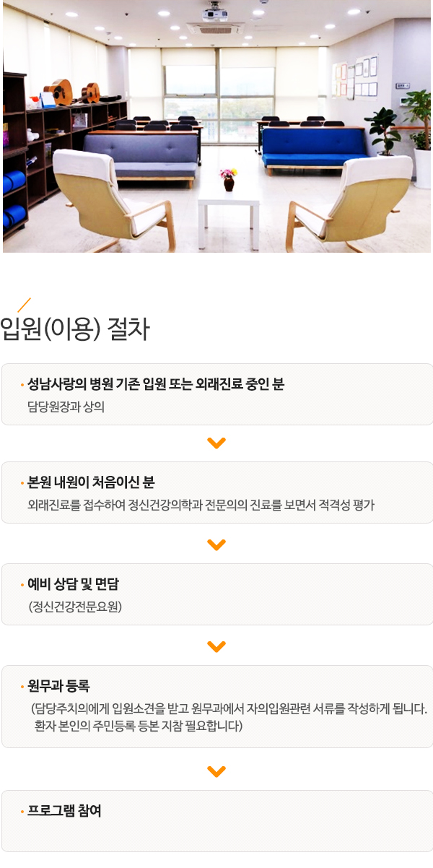Viewport: 433px width, 868px height.
Task: Click the 원무과 등록 step title
Action: click(58, 686)
